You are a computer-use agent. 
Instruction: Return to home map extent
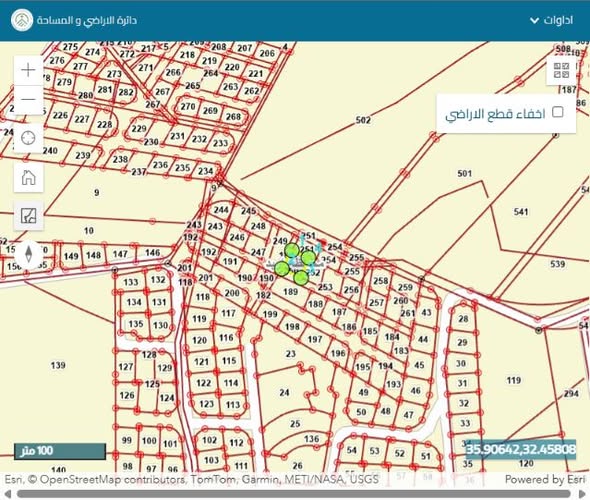[28, 177]
